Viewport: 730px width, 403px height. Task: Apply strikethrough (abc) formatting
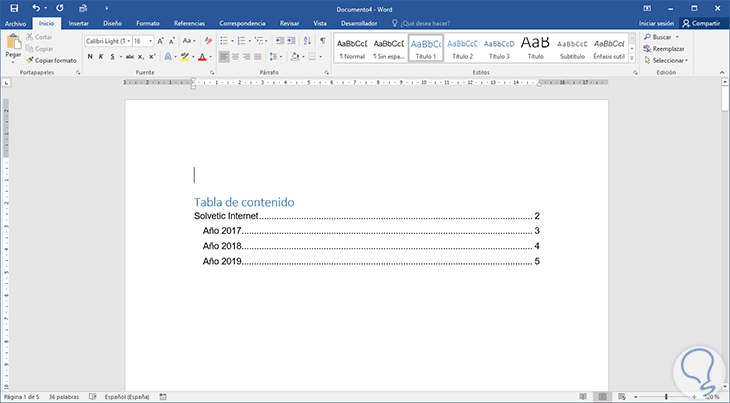tap(130, 57)
